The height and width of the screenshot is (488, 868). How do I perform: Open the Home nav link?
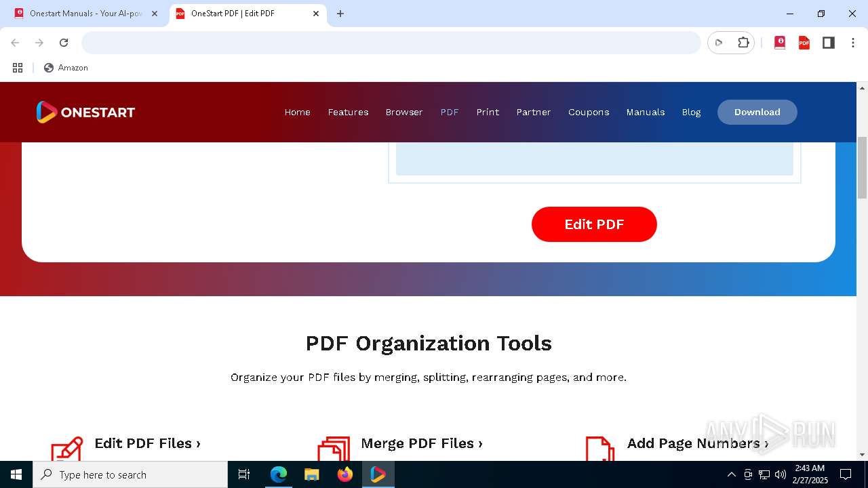coord(297,112)
